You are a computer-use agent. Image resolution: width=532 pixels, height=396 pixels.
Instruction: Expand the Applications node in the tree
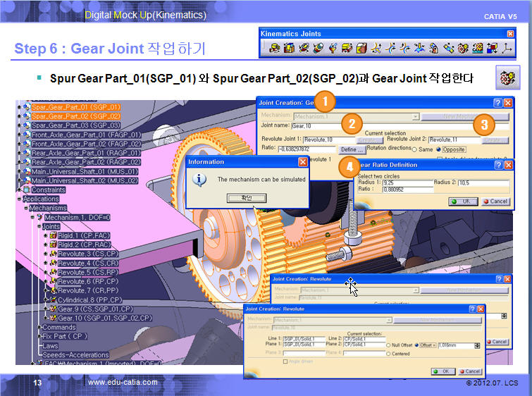[x=20, y=199]
